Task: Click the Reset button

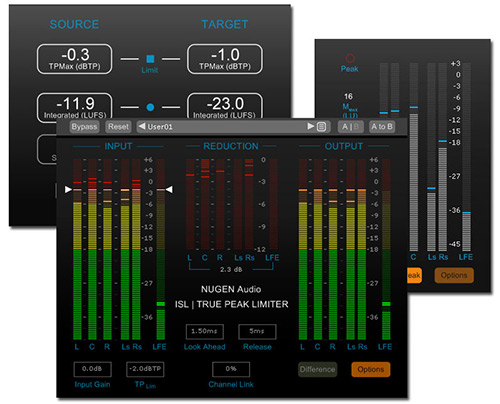Action: coord(118,127)
